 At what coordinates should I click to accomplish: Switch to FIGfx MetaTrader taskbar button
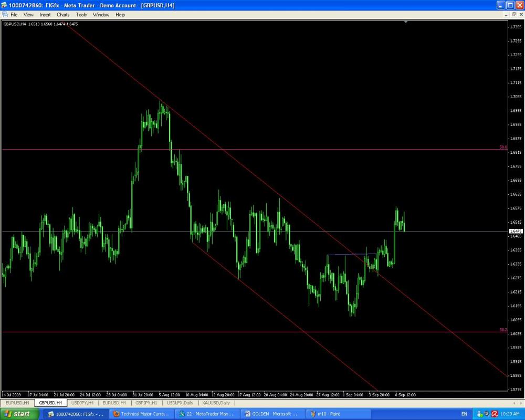point(76,414)
